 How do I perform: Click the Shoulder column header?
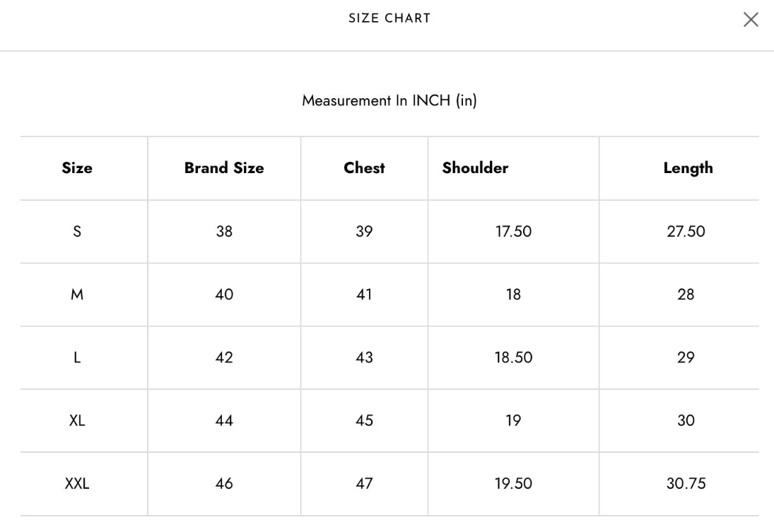click(476, 167)
